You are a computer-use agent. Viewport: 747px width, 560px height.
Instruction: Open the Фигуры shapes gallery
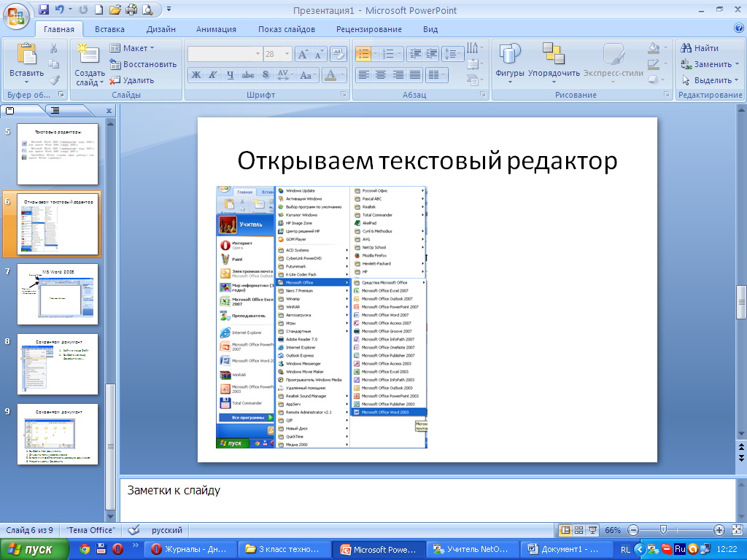(x=509, y=64)
